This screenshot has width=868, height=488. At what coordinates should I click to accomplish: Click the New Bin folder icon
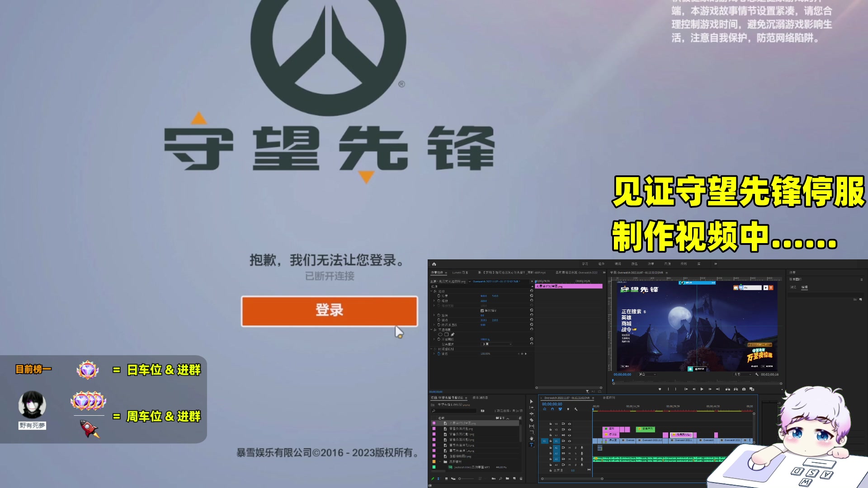(x=507, y=479)
